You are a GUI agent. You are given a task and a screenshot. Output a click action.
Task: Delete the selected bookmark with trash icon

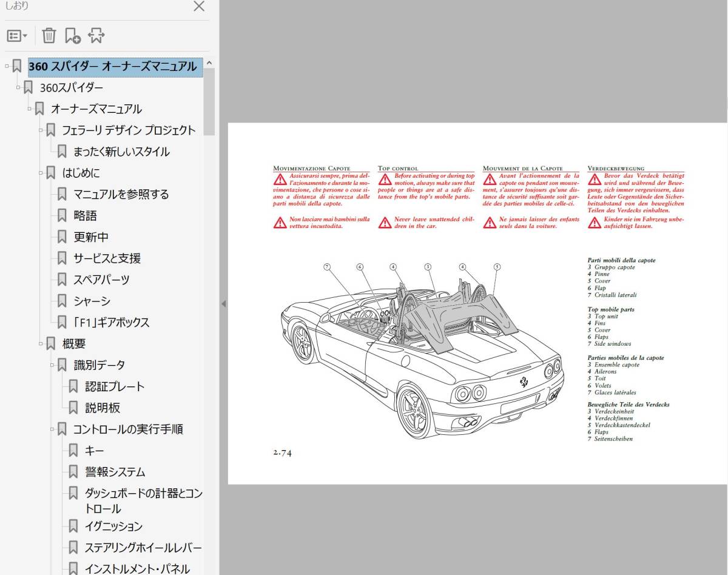[x=49, y=36]
